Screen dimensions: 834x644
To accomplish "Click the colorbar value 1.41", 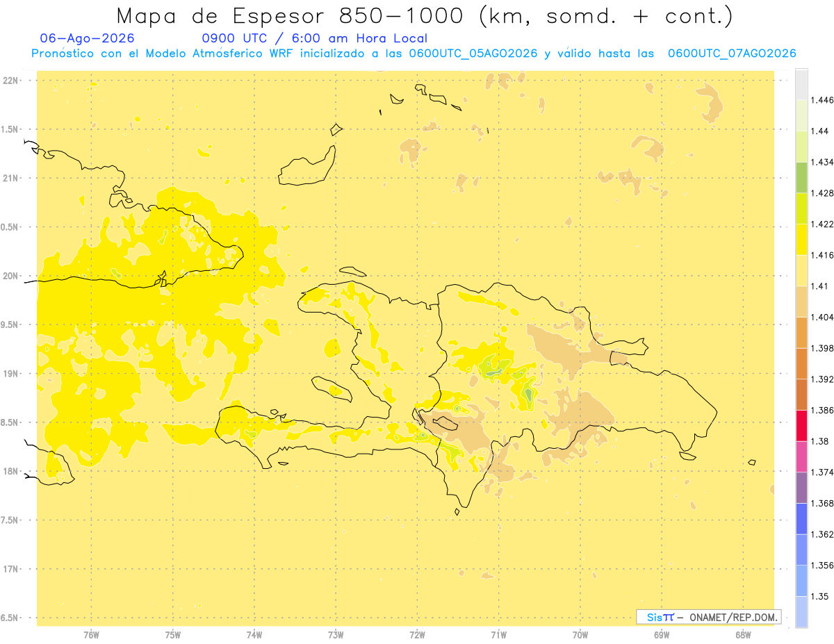I will point(820,286).
